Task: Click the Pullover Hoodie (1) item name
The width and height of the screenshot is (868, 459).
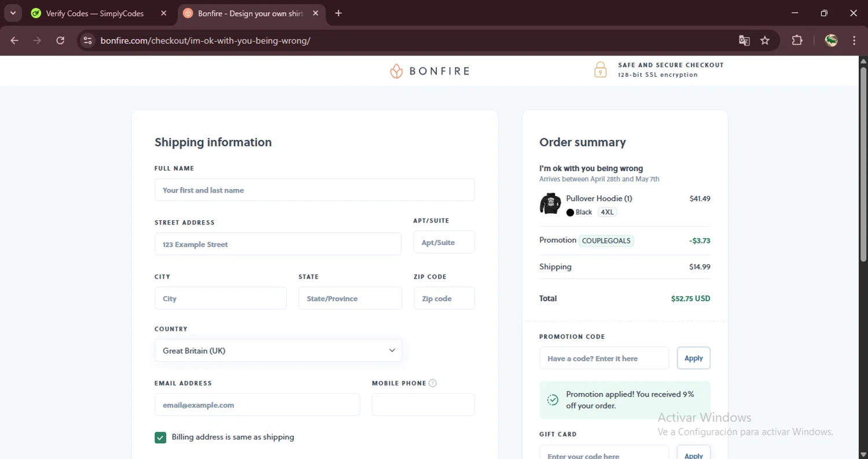Action: click(599, 198)
